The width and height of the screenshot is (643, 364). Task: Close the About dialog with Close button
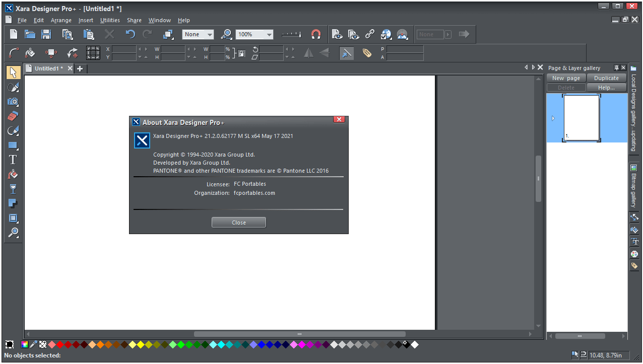(x=239, y=223)
